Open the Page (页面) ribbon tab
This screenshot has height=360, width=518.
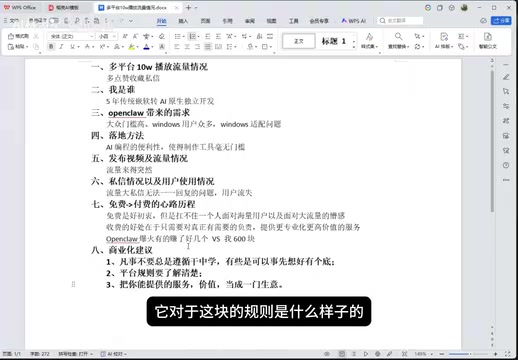[x=205, y=21]
